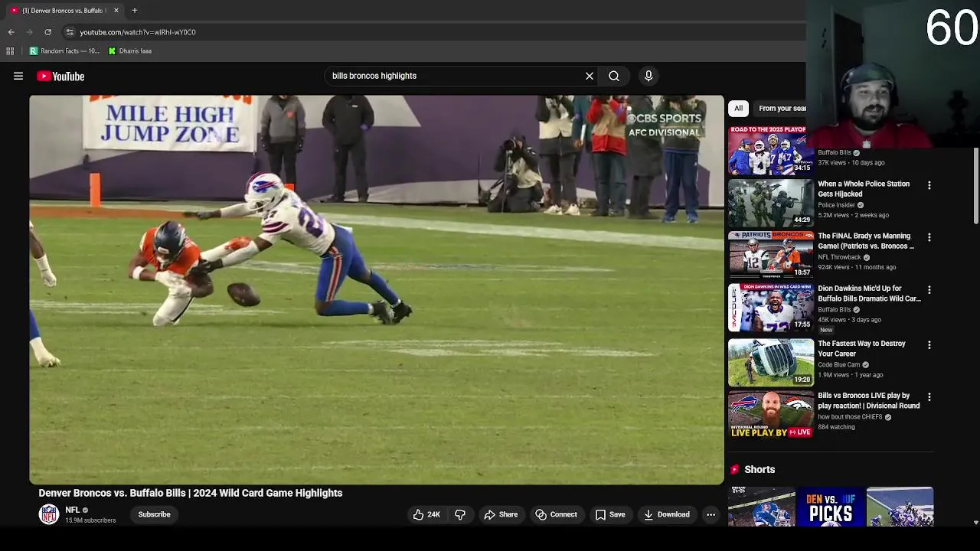
Task: Open the NFL channel name link
Action: tap(73, 510)
